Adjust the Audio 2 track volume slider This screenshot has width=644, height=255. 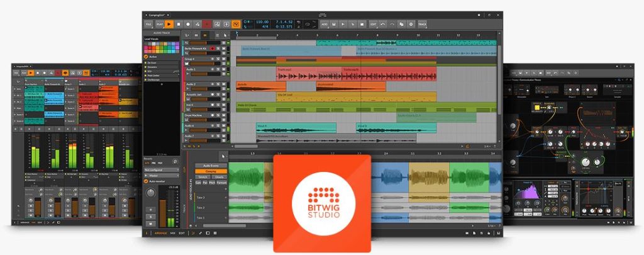[206, 89]
